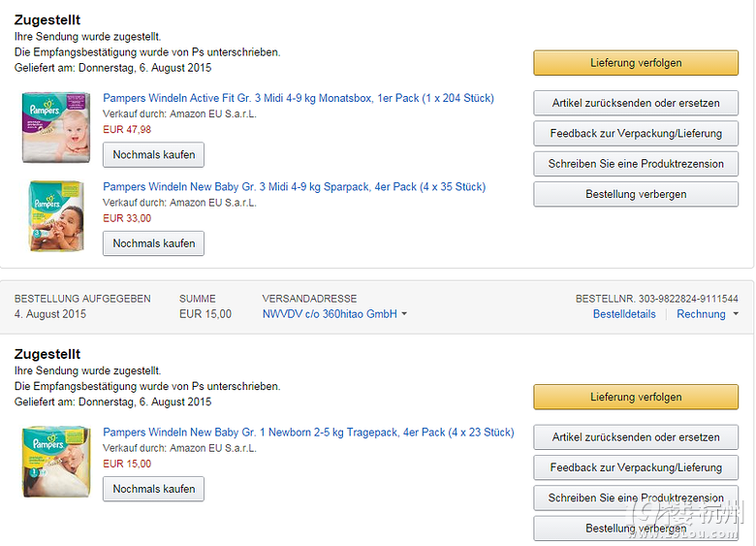Click second Artikel zurücksenden oder ersetzen button

[636, 437]
